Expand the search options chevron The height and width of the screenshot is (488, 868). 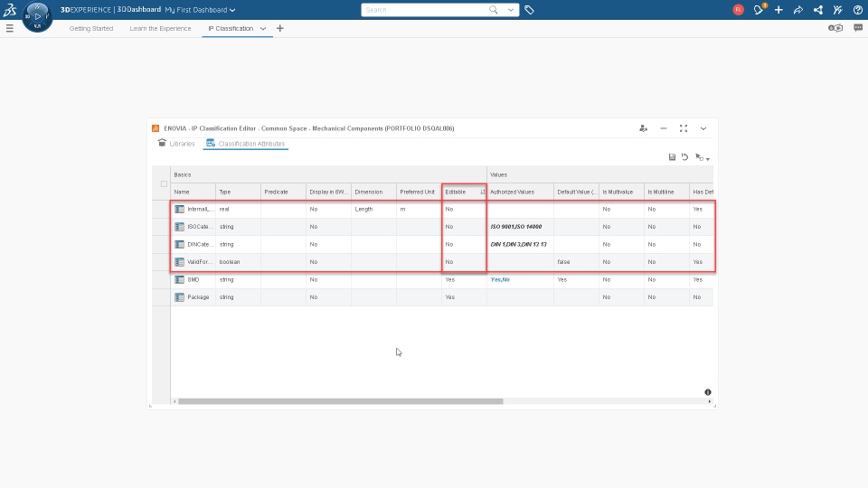click(x=510, y=9)
